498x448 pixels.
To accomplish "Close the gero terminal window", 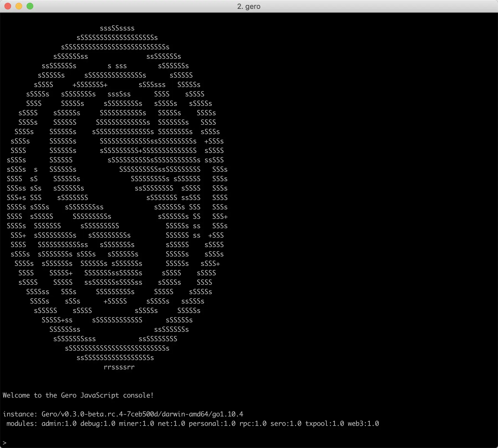I will tap(8, 6).
